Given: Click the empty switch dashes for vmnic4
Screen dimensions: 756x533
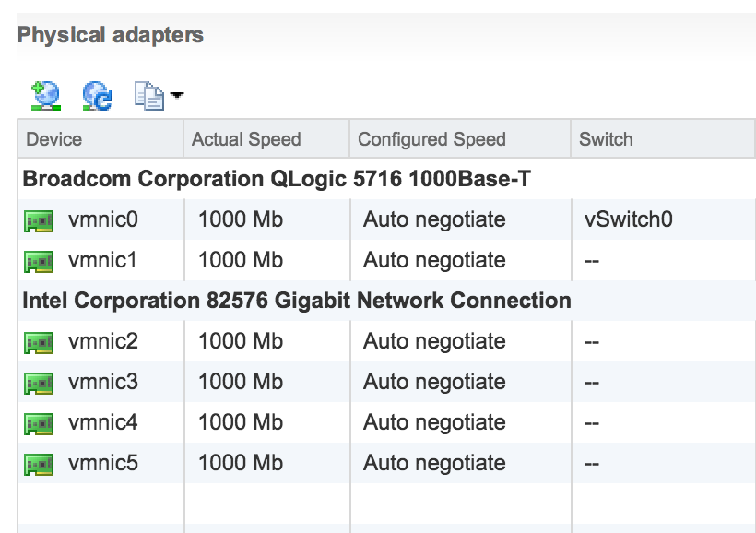Looking at the screenshot, I should (592, 423).
